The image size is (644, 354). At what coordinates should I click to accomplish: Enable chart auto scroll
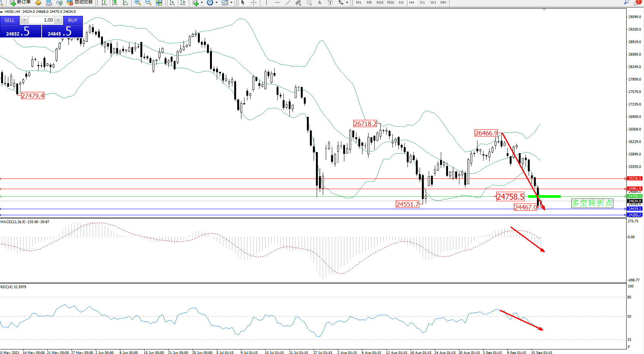coord(172,3)
